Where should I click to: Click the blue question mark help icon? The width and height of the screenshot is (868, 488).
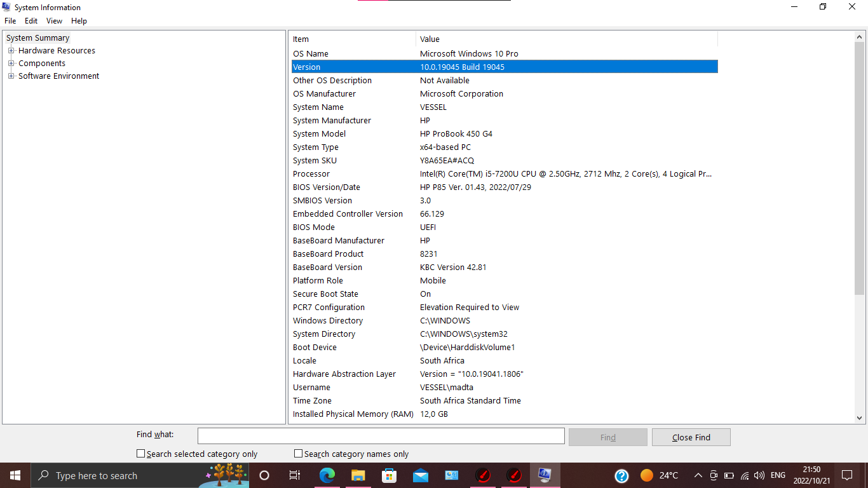click(x=621, y=475)
